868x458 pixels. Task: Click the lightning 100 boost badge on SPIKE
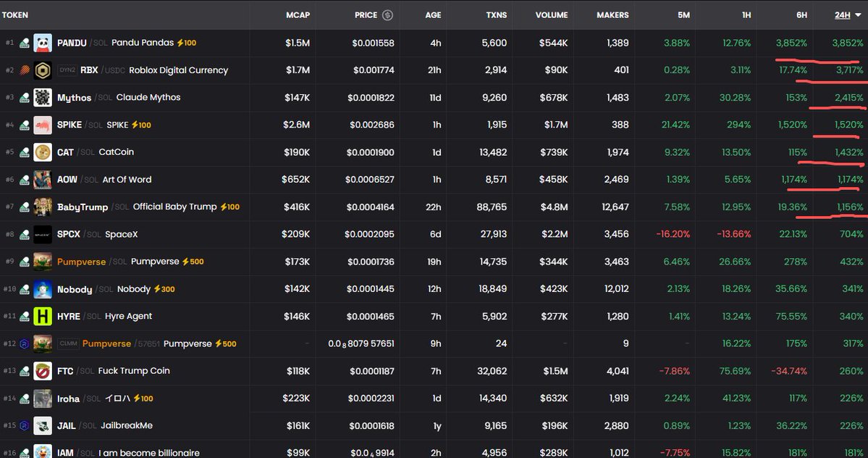141,125
